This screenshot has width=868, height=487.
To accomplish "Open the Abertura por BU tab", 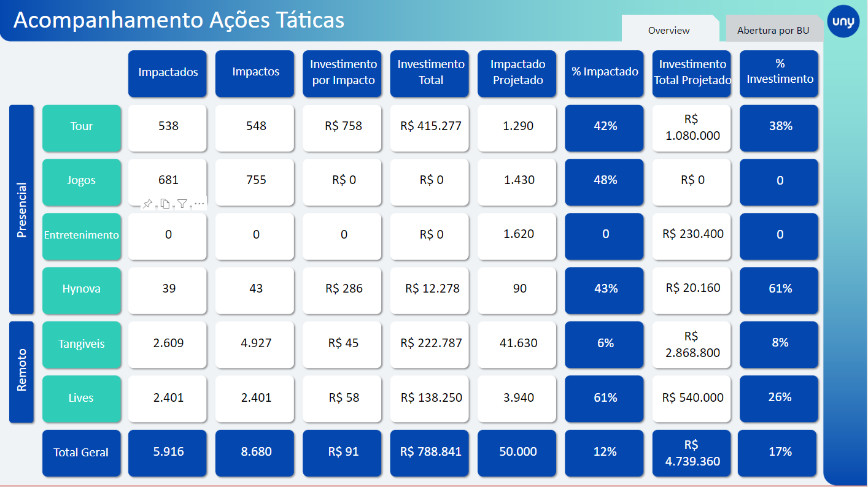I will click(x=773, y=30).
